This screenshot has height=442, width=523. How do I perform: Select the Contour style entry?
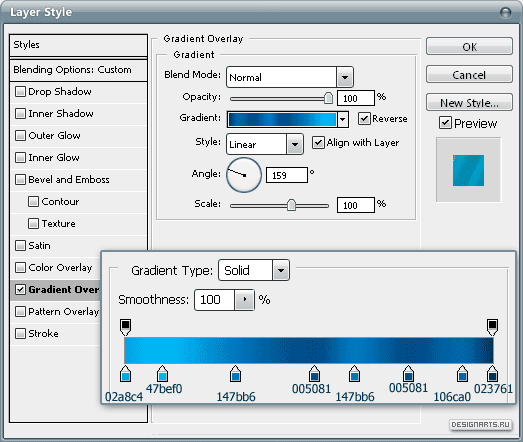point(78,201)
